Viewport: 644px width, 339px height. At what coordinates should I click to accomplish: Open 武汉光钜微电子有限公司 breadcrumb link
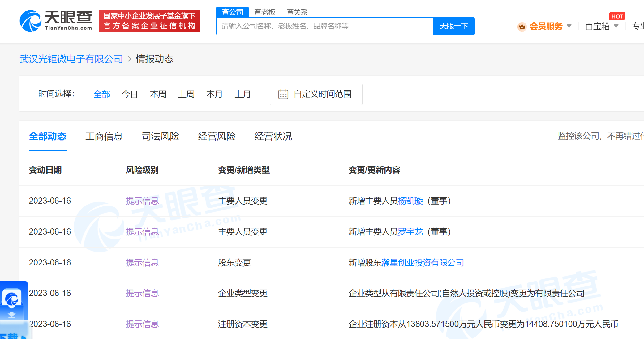point(71,59)
